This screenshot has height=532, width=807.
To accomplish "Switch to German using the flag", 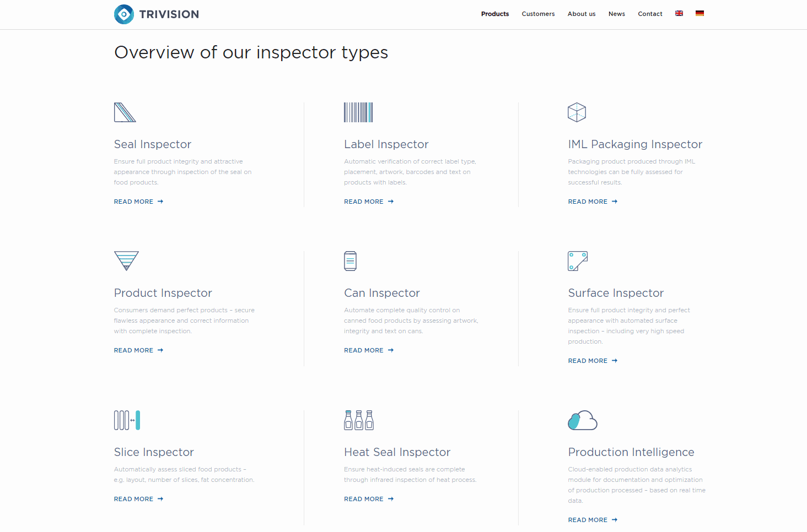I will click(x=700, y=13).
